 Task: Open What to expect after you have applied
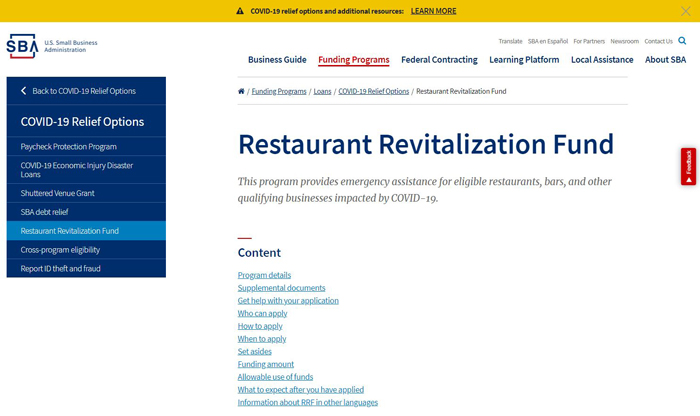300,390
